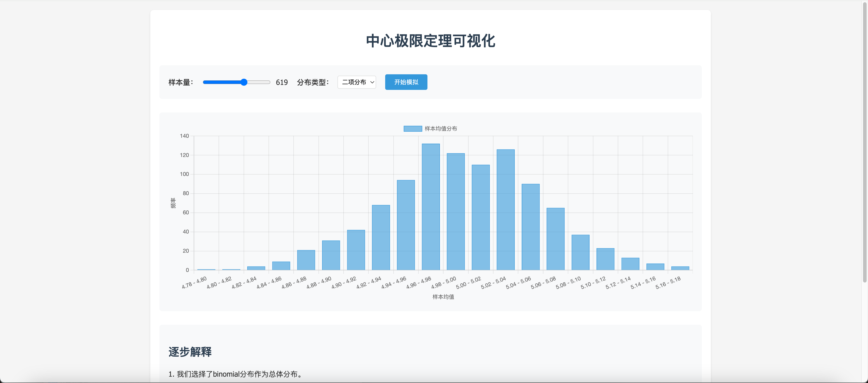Click the 4.98 - 5.00 histogram bar
This screenshot has height=383, width=868.
click(455, 212)
